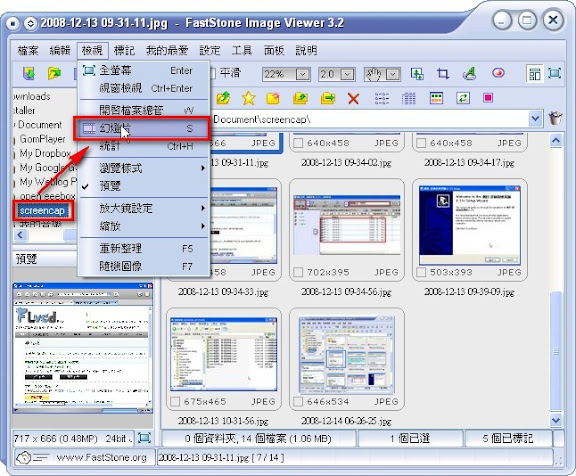
Task: Click the copy to folder icon
Action: (x=300, y=98)
